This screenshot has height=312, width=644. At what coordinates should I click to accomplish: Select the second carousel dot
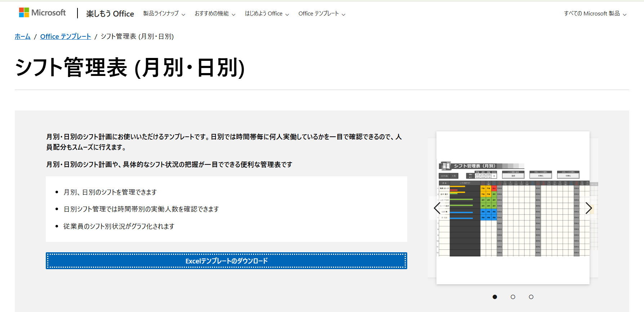click(x=513, y=297)
